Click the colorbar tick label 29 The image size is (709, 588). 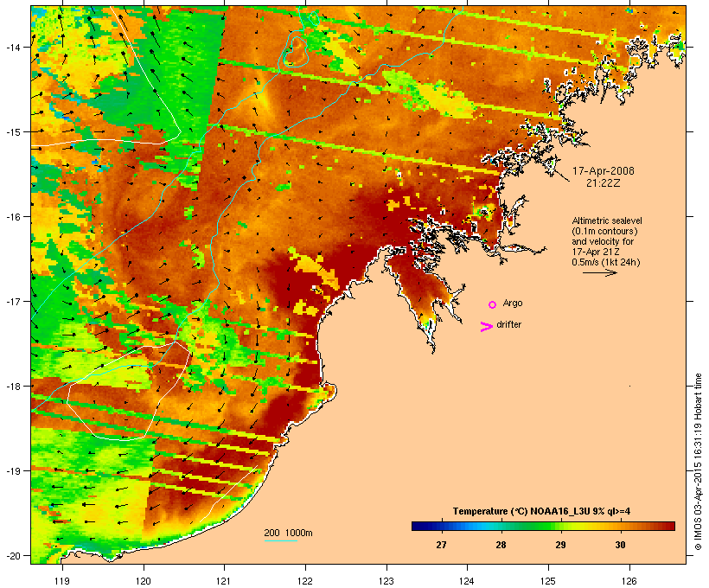point(560,545)
